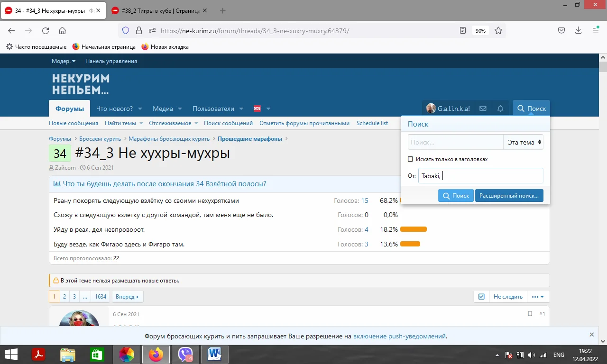The height and width of the screenshot is (364, 607).
Task: Click the red SOS icon in navigation
Action: 257,109
